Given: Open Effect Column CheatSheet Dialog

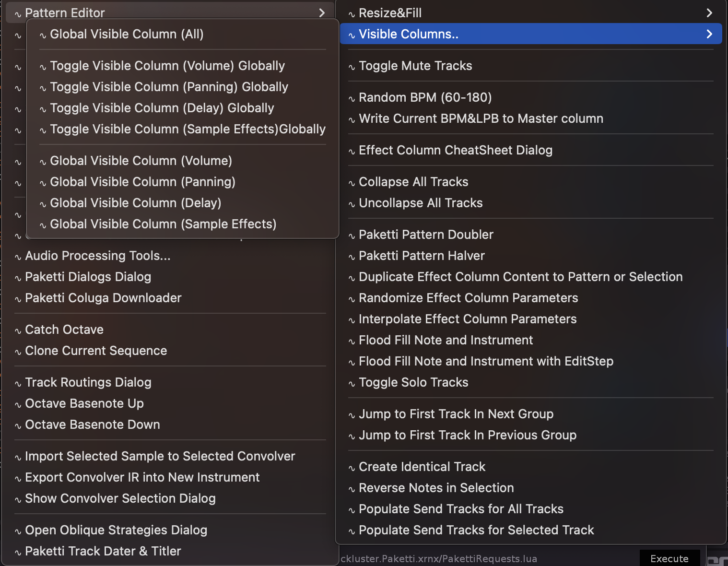Looking at the screenshot, I should (455, 150).
